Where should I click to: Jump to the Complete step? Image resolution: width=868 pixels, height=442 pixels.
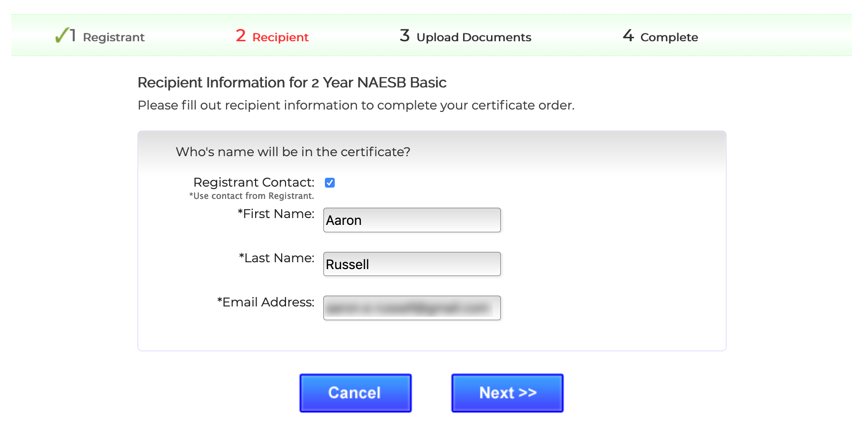pos(668,37)
